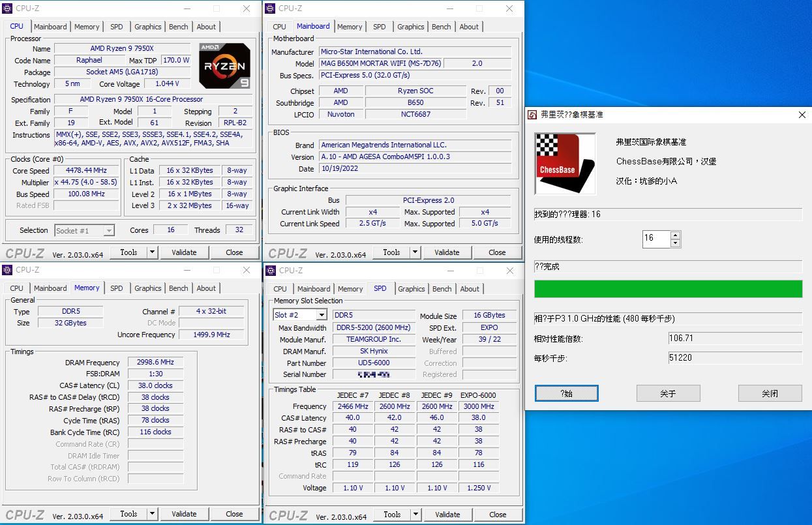Screen dimensions: 812x525
Task: Switch to the Memory tab in the CPU window
Action: 87,27
